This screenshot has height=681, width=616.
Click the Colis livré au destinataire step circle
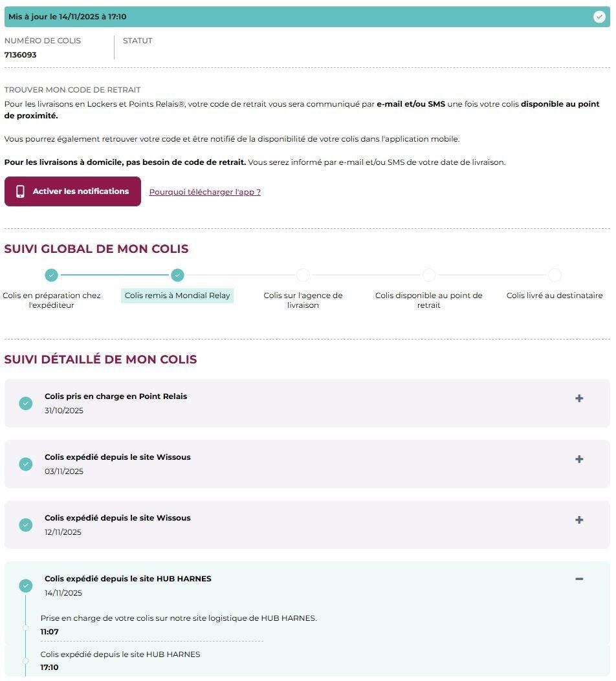pyautogui.click(x=555, y=276)
